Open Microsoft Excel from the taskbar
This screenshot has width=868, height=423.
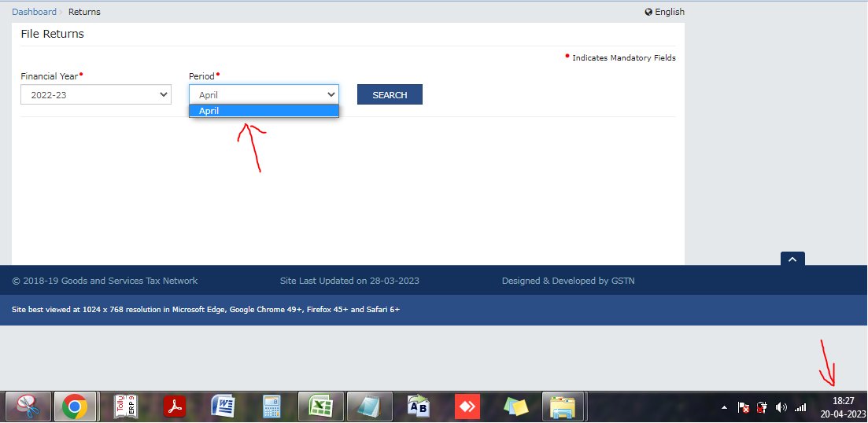pos(320,407)
